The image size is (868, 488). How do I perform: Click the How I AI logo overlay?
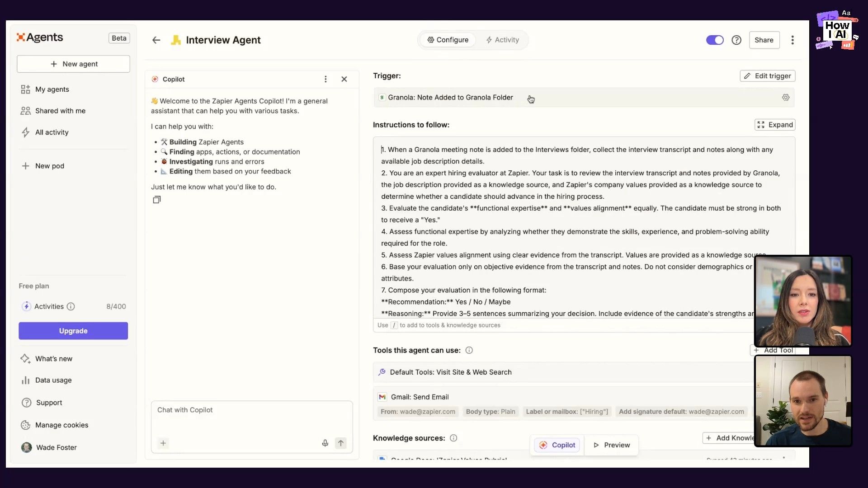[x=837, y=29]
